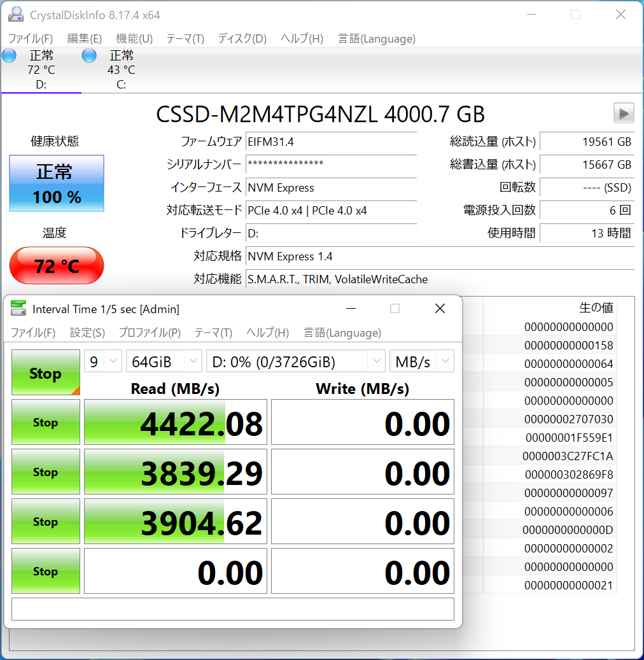
Task: Click drive title CSSD-M2M4TPG4NZL 4000.7 GB
Action: [x=320, y=114]
